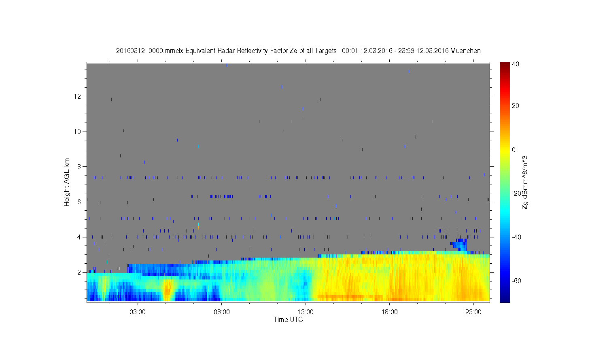The width and height of the screenshot is (607, 364).
Task: Click the "Height AGL km" y-axis label
Action: 67,182
